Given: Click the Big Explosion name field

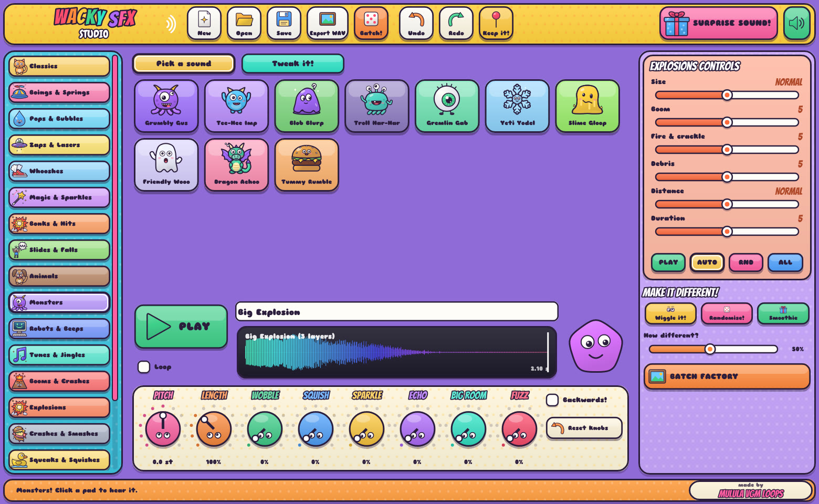Looking at the screenshot, I should [x=397, y=312].
